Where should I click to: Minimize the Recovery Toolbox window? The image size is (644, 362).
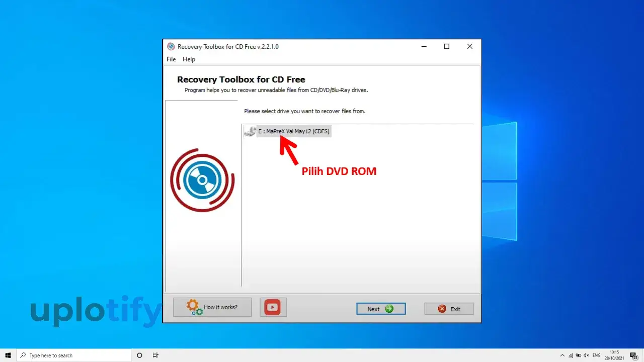tap(424, 47)
